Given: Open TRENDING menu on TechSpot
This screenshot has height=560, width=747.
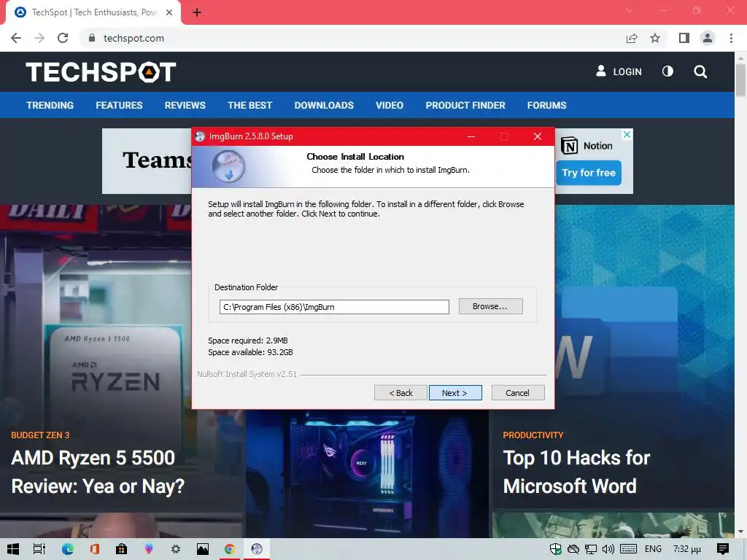Looking at the screenshot, I should pyautogui.click(x=50, y=105).
